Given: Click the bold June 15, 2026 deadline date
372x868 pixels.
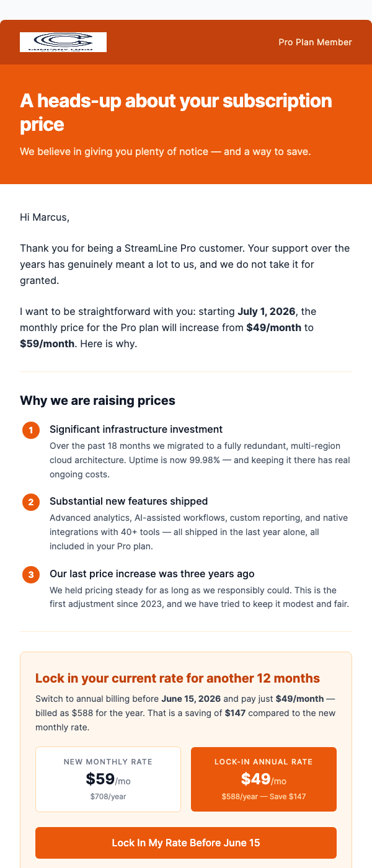Looking at the screenshot, I should pyautogui.click(x=192, y=698).
